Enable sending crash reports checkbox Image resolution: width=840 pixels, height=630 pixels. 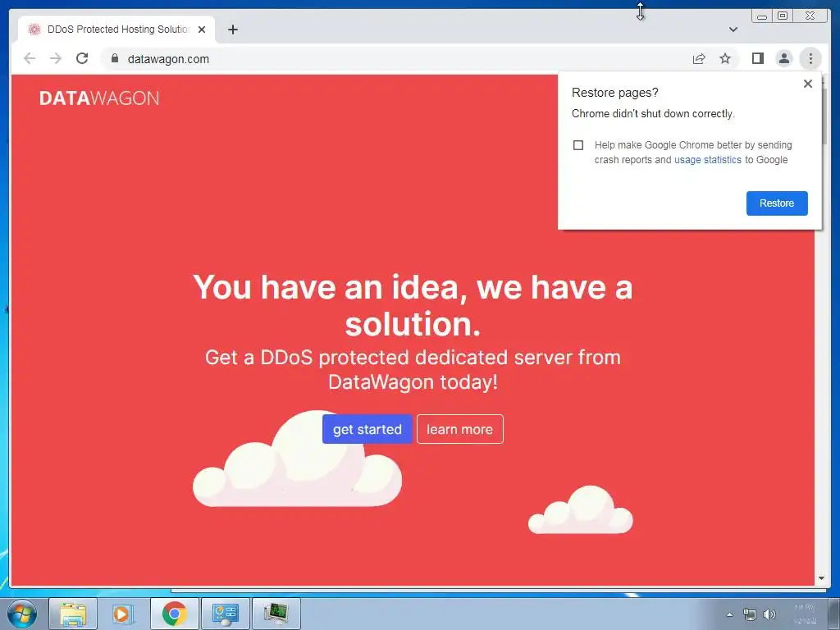point(578,145)
